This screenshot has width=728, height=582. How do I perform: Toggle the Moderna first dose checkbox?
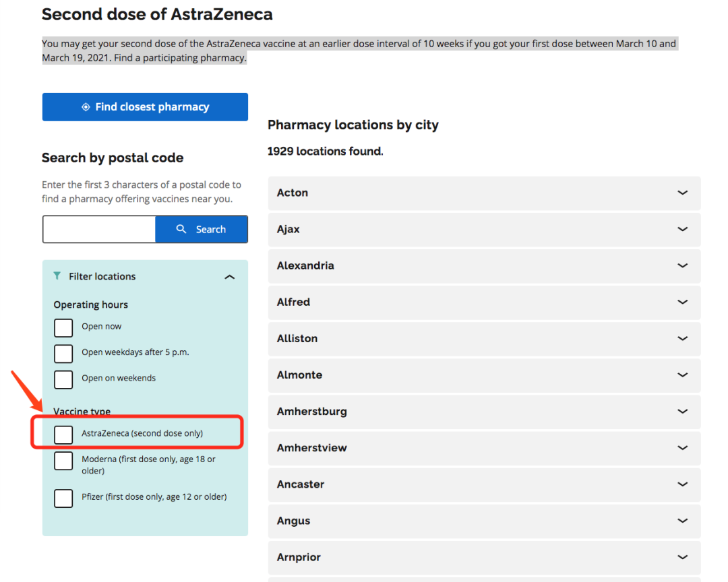tap(63, 461)
